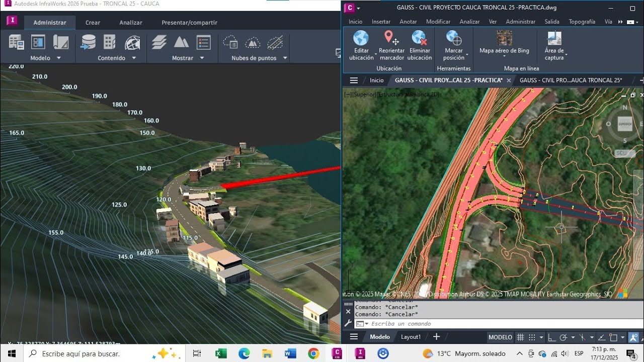644x362 pixels.
Task: Expand the Modelo panel dropdown
Action: pyautogui.click(x=58, y=58)
